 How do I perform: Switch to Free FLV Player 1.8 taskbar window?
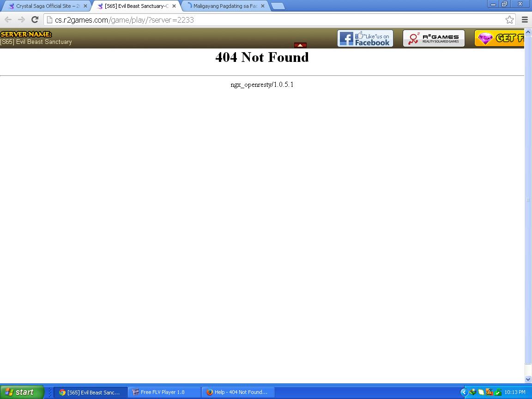[x=164, y=392]
